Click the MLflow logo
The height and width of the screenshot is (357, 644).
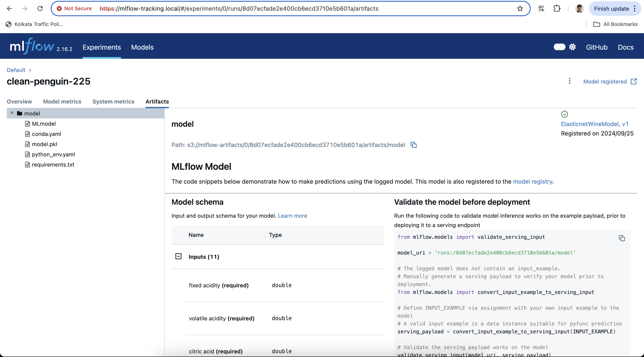tap(32, 46)
